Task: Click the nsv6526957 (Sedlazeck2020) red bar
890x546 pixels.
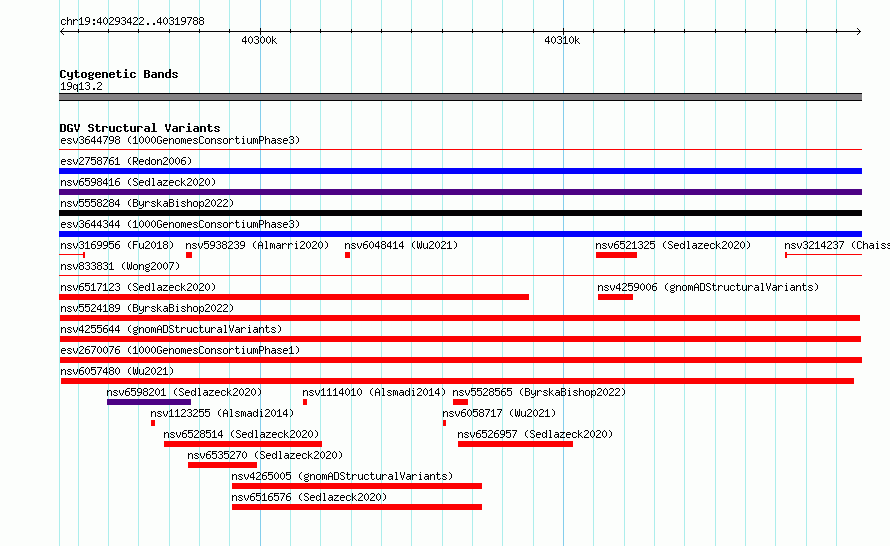Action: (x=515, y=444)
